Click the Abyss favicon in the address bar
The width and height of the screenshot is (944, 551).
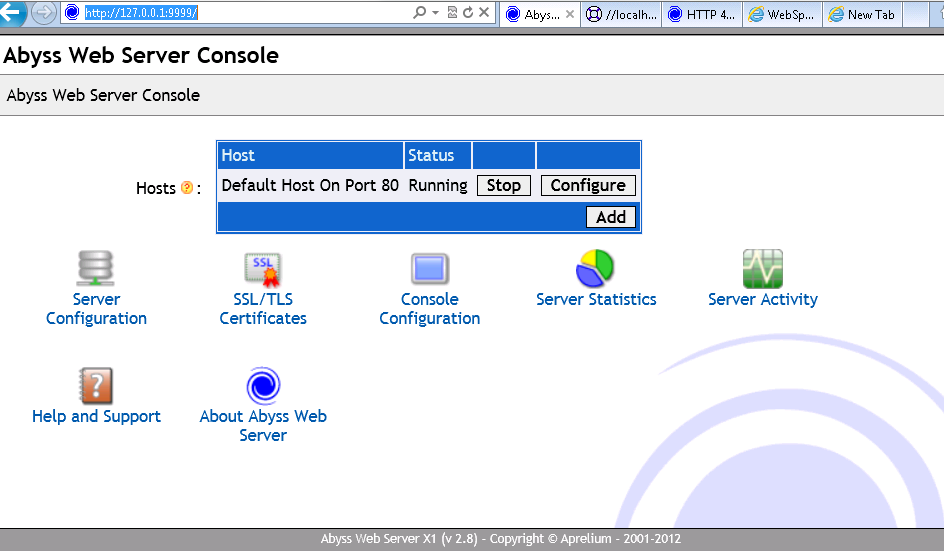point(72,12)
